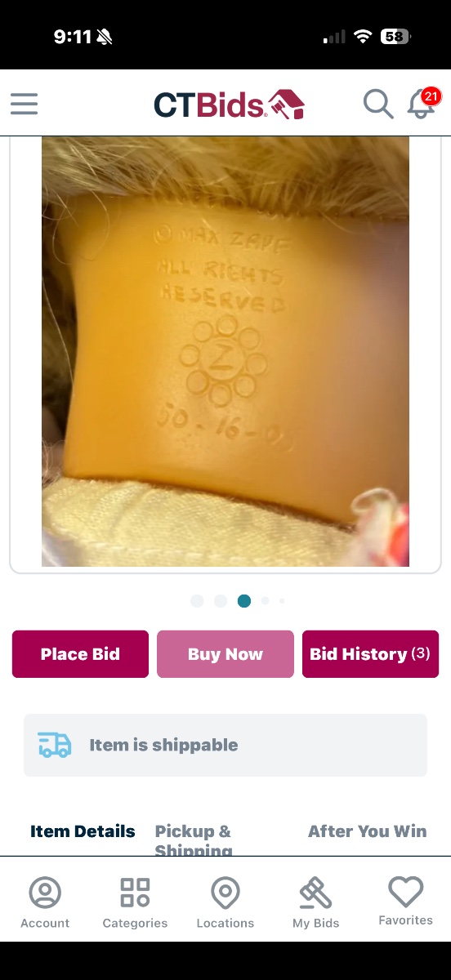Screen dimensions: 451x980
Task: Select the second image carousel dot
Action: point(221,601)
